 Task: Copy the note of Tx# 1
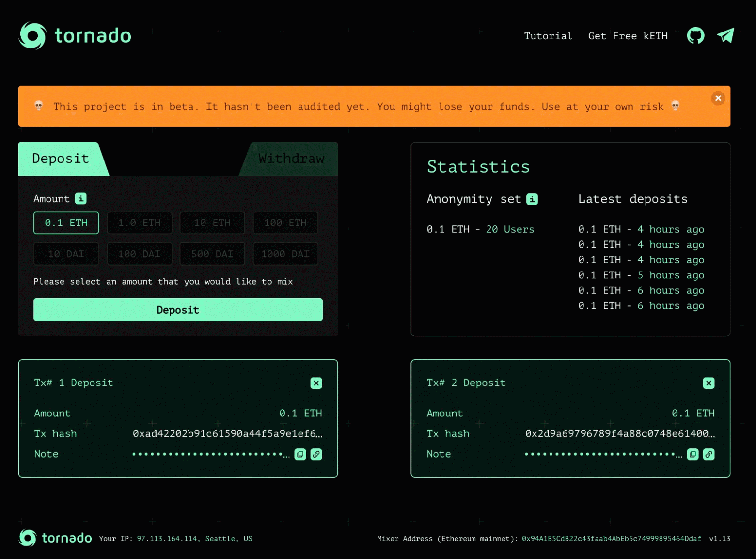click(x=300, y=454)
